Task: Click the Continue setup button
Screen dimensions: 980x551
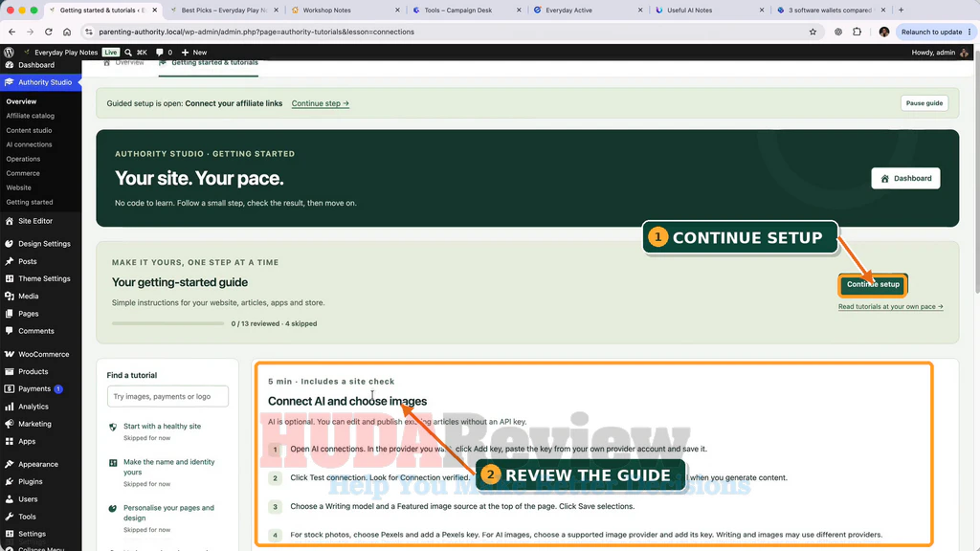Action: click(x=873, y=284)
